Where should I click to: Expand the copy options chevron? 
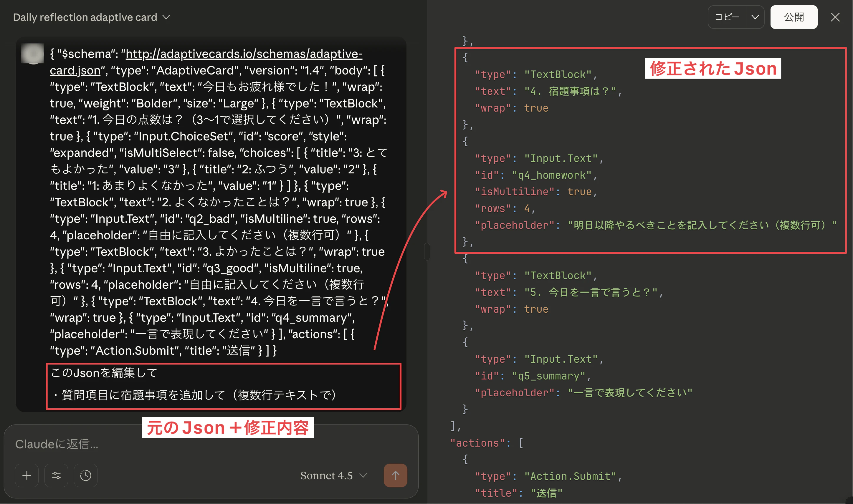pos(755,17)
